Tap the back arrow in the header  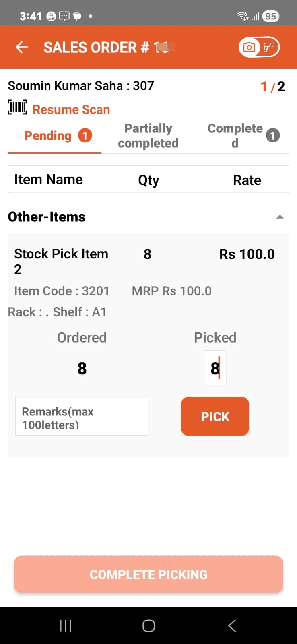[x=22, y=47]
